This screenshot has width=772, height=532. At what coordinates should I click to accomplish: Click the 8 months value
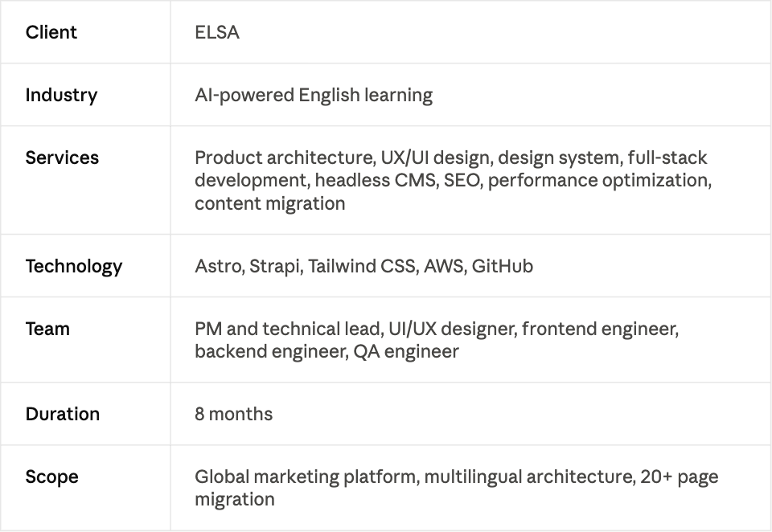pyautogui.click(x=233, y=414)
